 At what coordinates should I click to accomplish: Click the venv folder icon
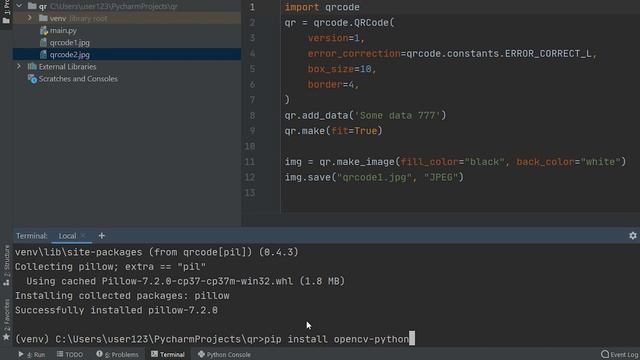[x=43, y=18]
